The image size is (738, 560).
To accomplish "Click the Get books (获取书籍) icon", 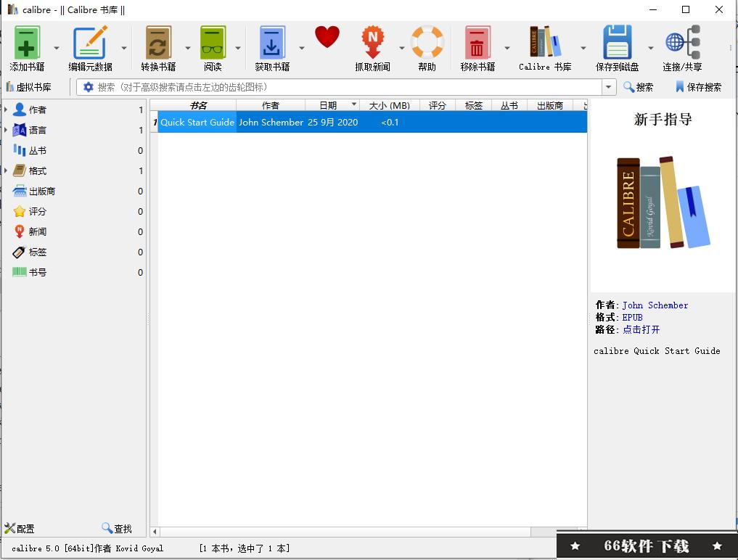I will tap(272, 42).
